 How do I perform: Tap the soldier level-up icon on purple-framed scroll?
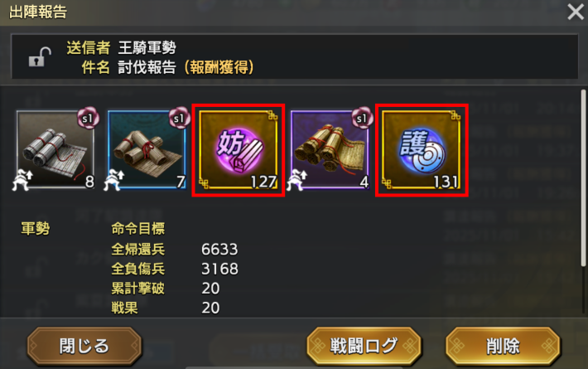[297, 180]
